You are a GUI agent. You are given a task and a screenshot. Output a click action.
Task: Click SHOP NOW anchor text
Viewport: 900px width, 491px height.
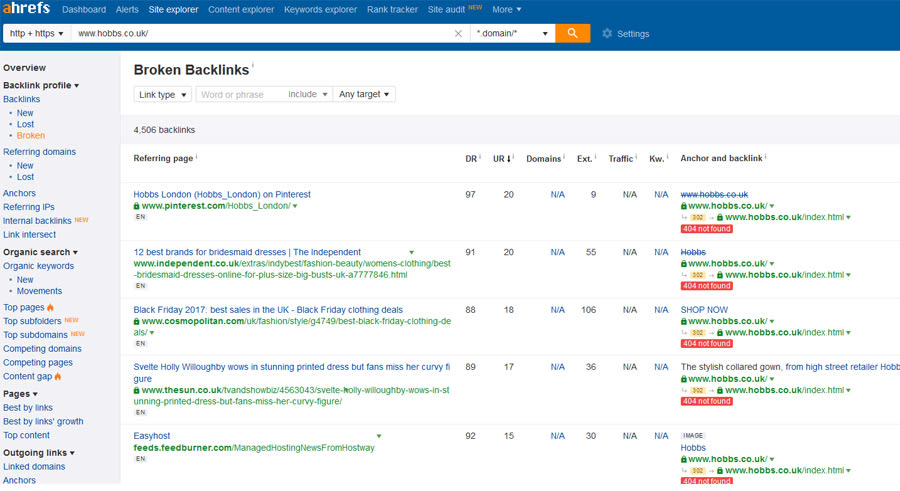coord(704,310)
